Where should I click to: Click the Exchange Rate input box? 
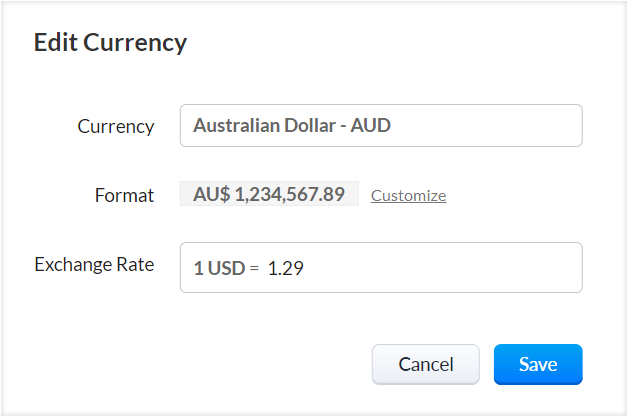(381, 268)
